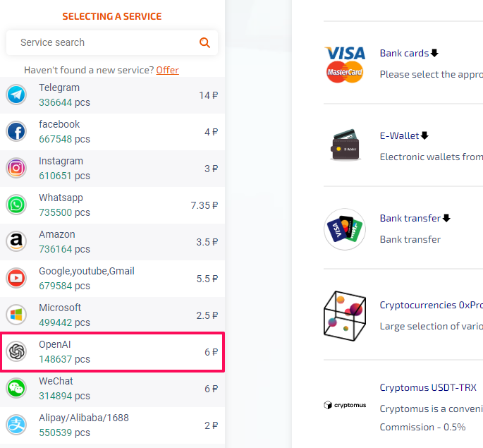Click the Whatsapp green icon

point(16,205)
